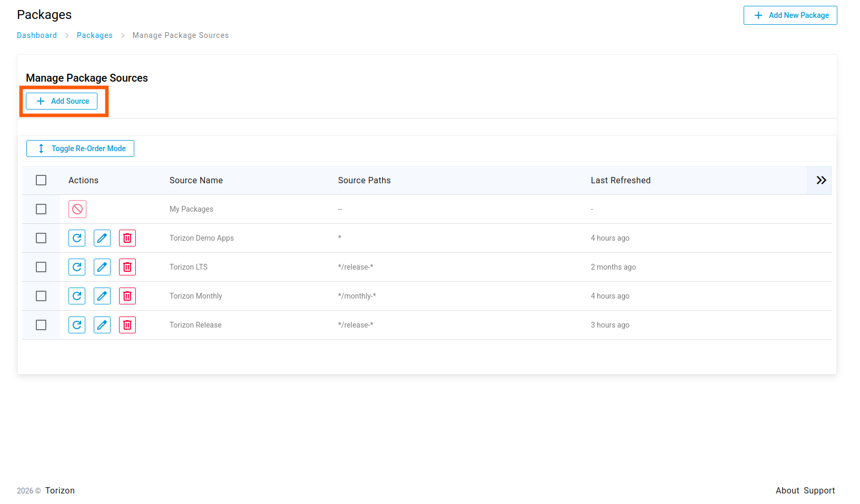The image size is (860, 504).
Task: Click the Source Paths column header
Action: [364, 180]
